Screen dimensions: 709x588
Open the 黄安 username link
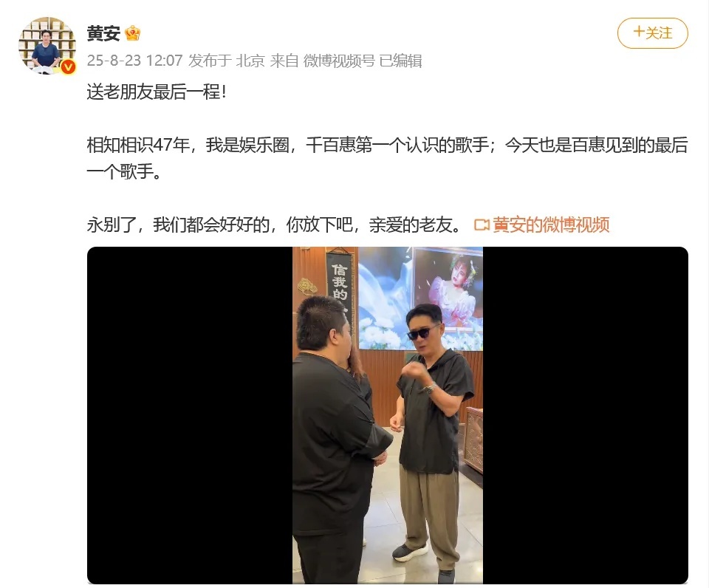pos(103,33)
